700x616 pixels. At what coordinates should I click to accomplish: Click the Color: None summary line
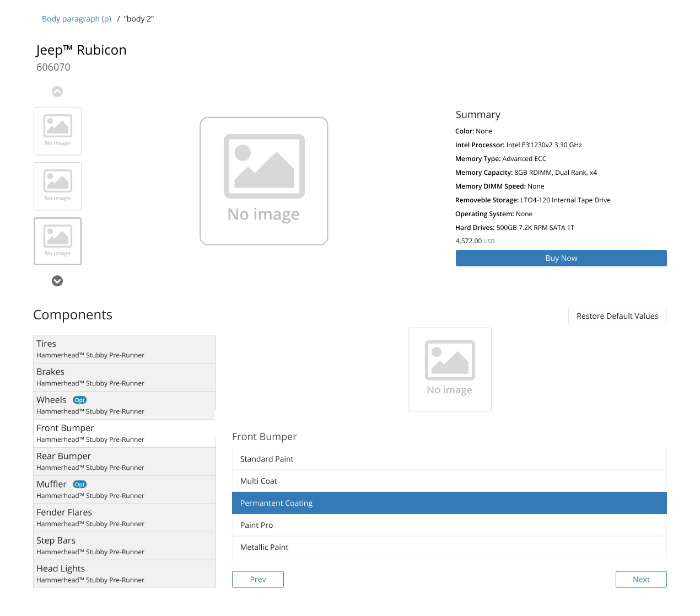(474, 131)
